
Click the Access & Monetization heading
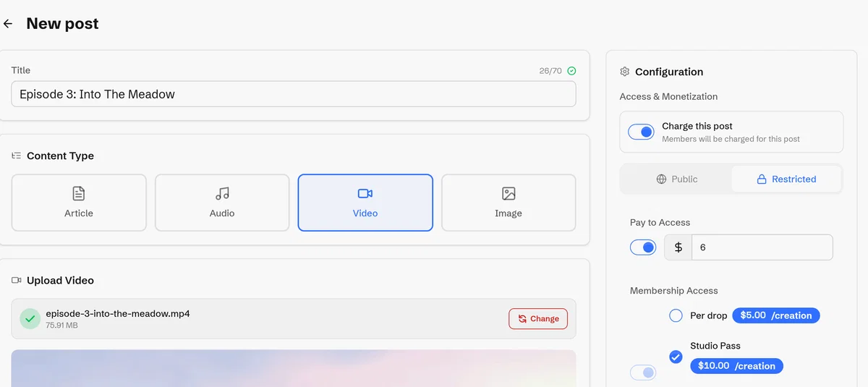pyautogui.click(x=668, y=96)
